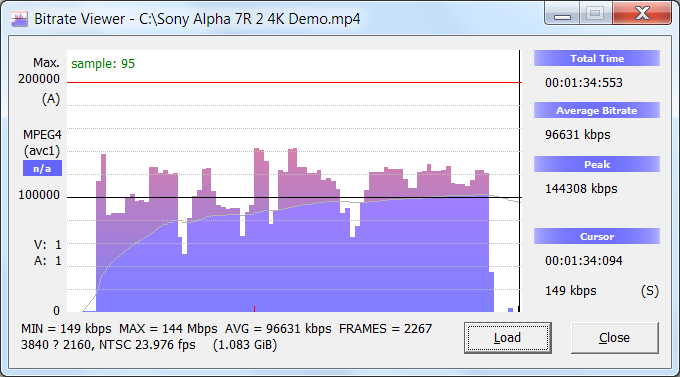Click the small blue bar at graph end
Image resolution: width=680 pixels, height=377 pixels.
(510, 310)
